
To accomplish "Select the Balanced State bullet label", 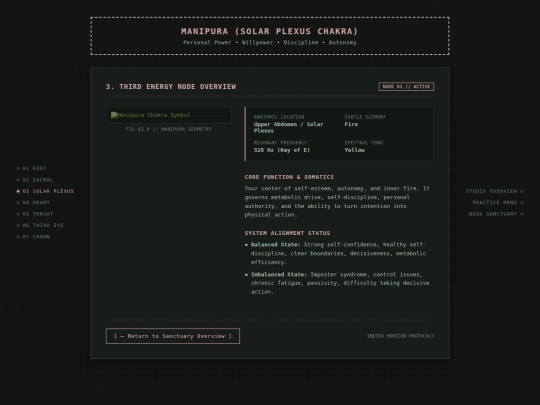I will [x=276, y=245].
